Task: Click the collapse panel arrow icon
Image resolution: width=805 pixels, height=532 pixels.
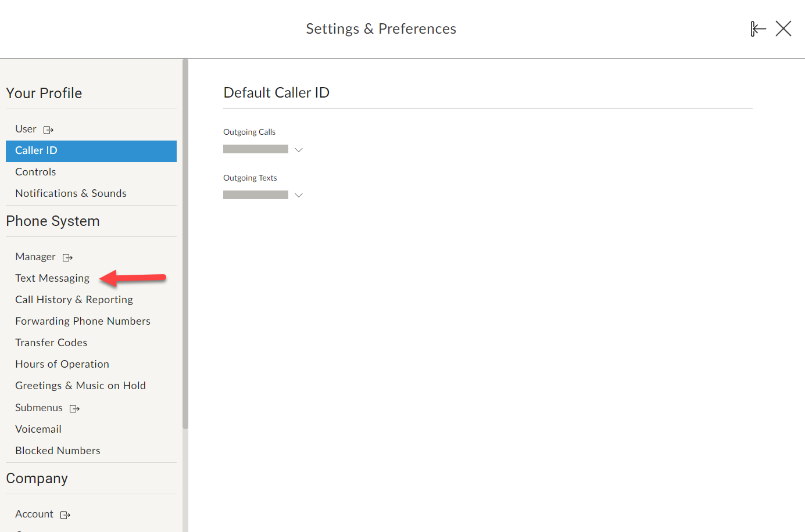Action: point(758,28)
